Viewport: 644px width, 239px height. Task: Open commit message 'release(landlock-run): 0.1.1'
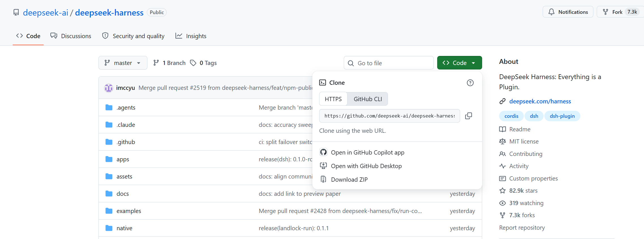pos(294,228)
